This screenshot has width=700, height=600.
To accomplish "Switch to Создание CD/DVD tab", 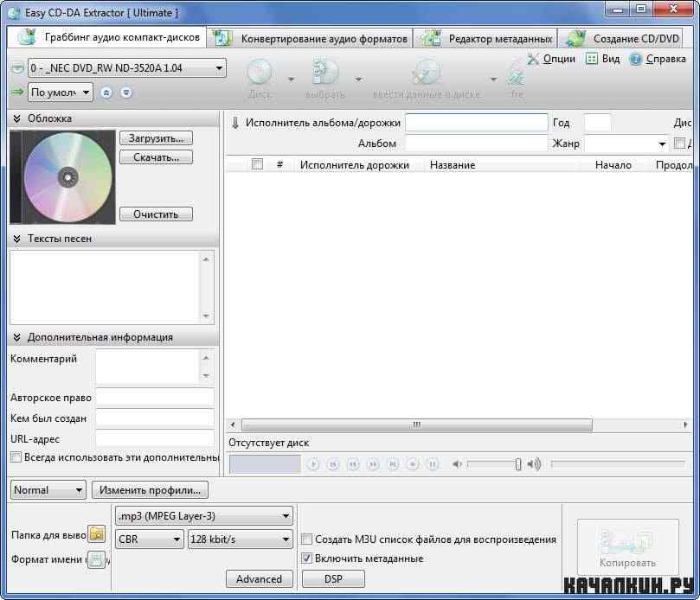I will [621, 38].
